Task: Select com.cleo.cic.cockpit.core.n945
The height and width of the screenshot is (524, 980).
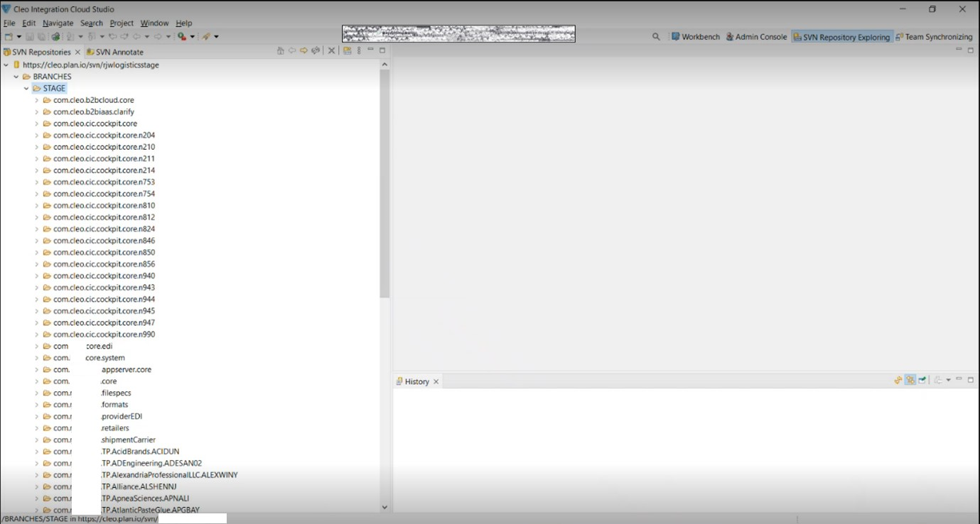Action: (104, 311)
